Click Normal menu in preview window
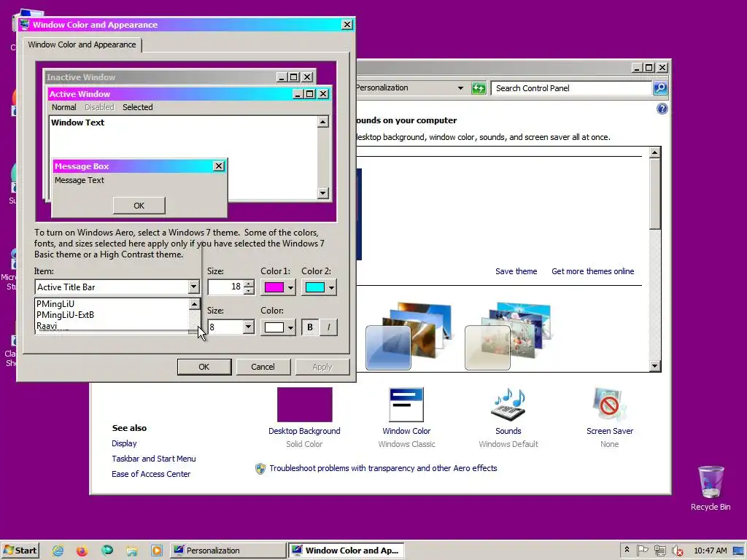Screen dimensions: 747x560 coord(64,107)
